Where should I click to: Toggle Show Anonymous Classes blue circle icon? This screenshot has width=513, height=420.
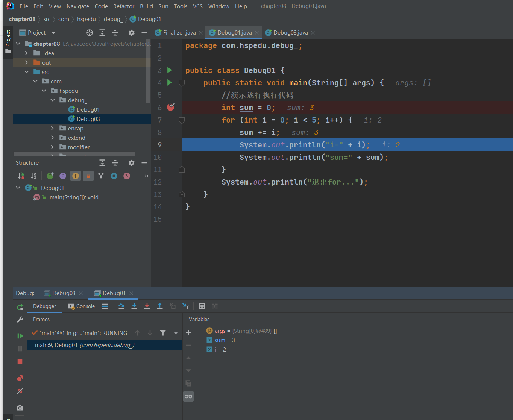click(x=114, y=176)
